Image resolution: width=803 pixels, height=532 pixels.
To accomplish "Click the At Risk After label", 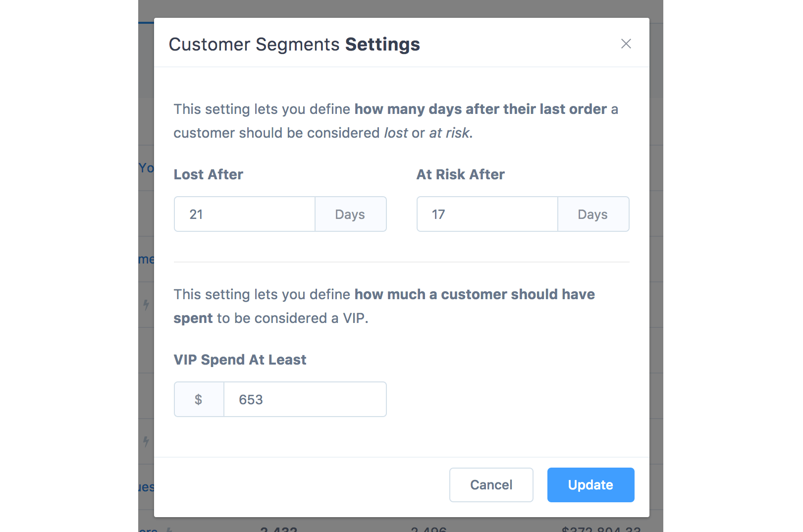I will coord(460,175).
